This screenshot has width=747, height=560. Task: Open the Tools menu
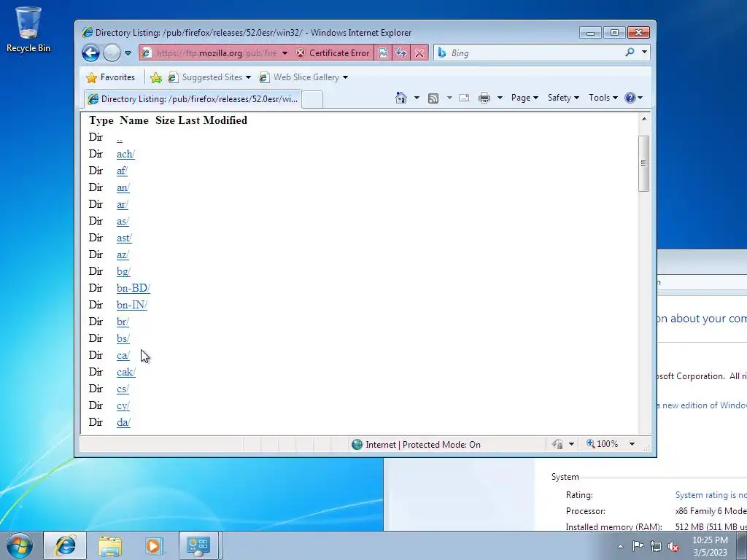coord(603,98)
